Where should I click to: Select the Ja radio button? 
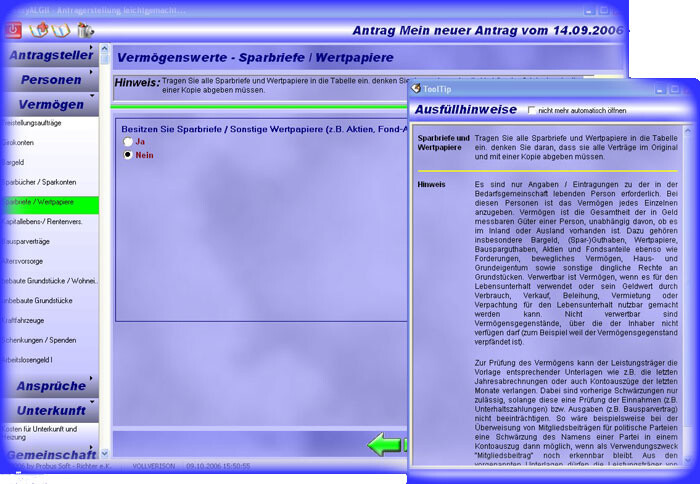click(x=128, y=142)
